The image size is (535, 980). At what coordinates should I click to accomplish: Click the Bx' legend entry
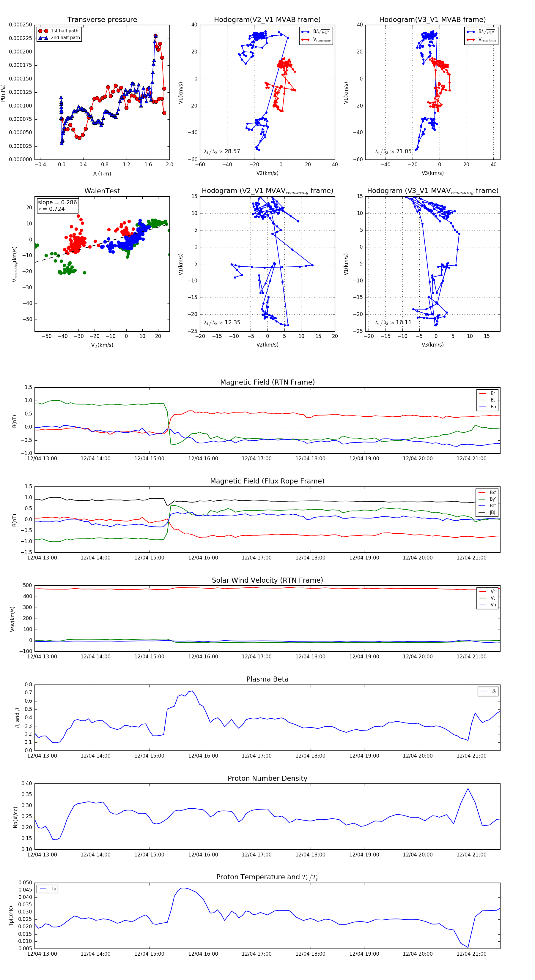487,493
